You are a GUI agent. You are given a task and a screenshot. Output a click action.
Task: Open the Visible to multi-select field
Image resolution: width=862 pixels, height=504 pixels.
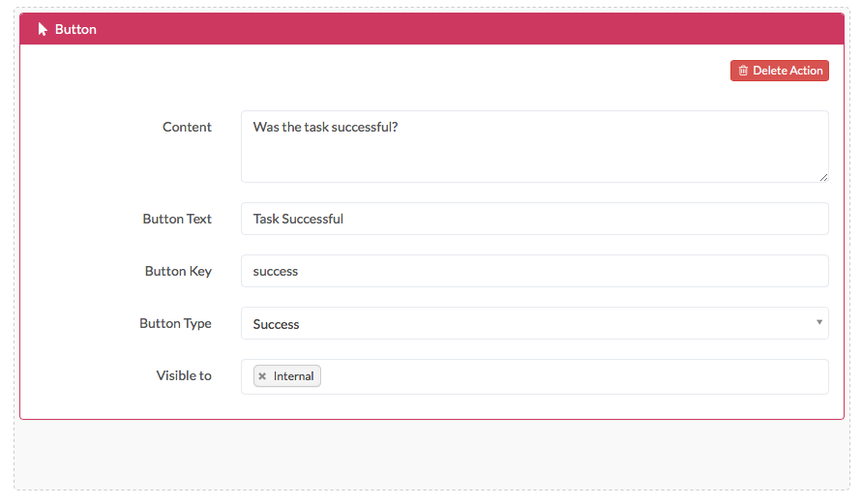coord(571,376)
